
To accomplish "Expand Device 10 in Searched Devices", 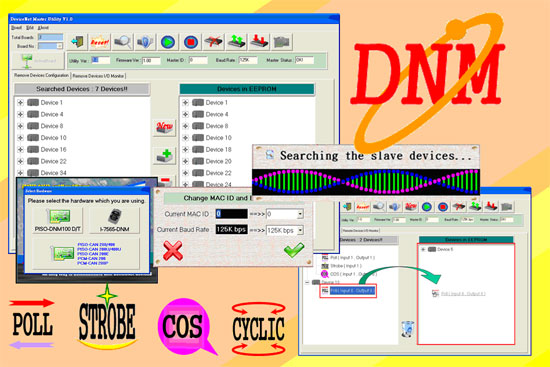I will coord(20,138).
